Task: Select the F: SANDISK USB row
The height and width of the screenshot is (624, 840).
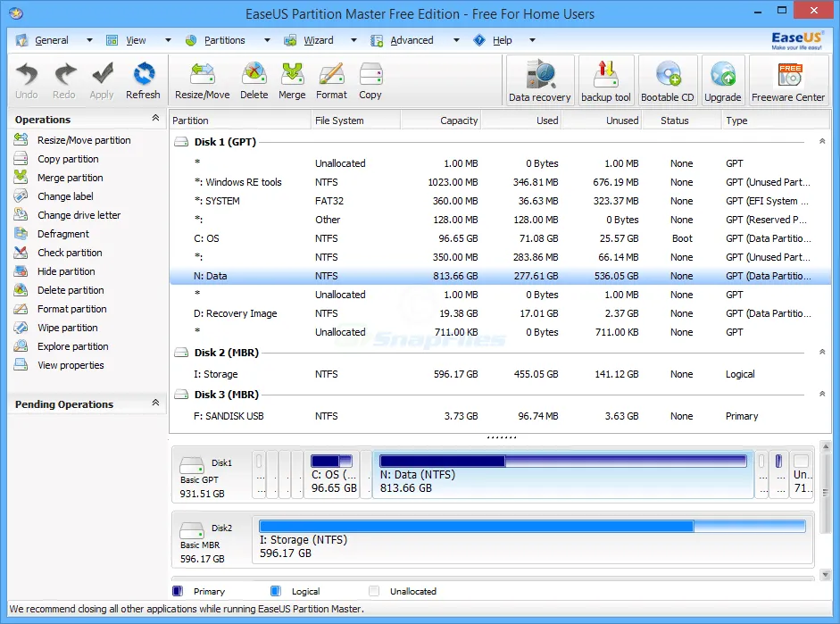Action: [x=500, y=416]
